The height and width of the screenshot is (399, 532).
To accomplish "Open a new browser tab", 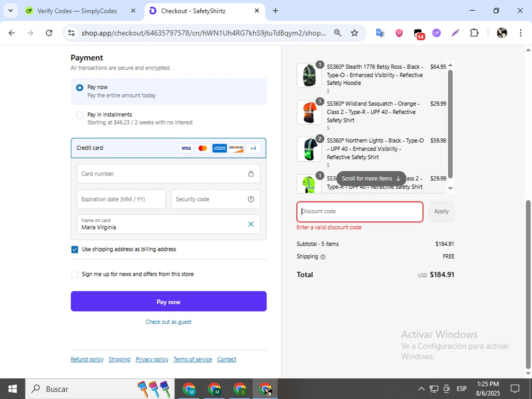I will point(275,11).
